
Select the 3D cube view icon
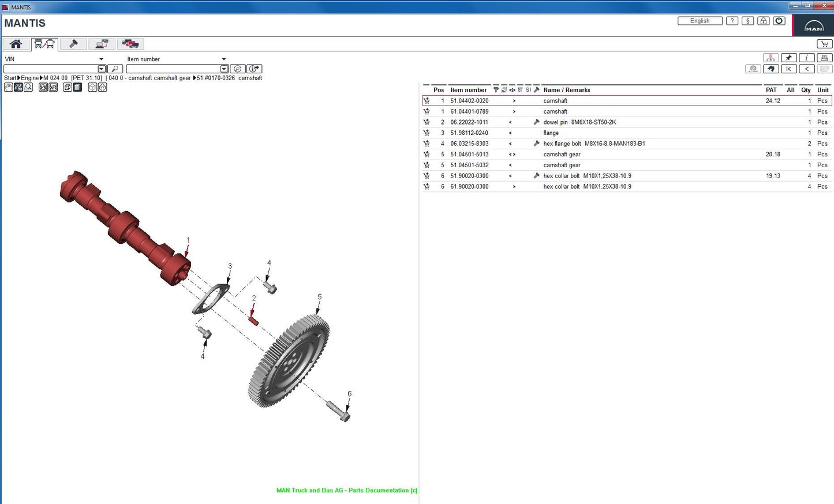(92, 86)
